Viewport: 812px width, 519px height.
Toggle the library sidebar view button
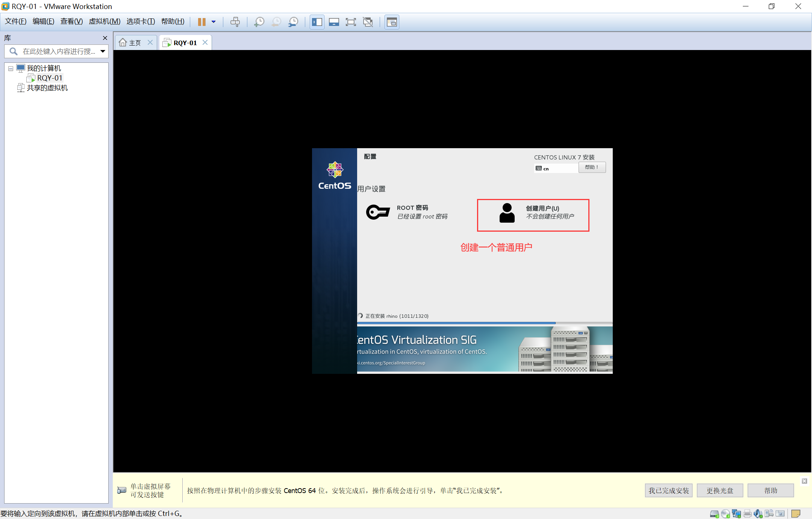tap(317, 22)
